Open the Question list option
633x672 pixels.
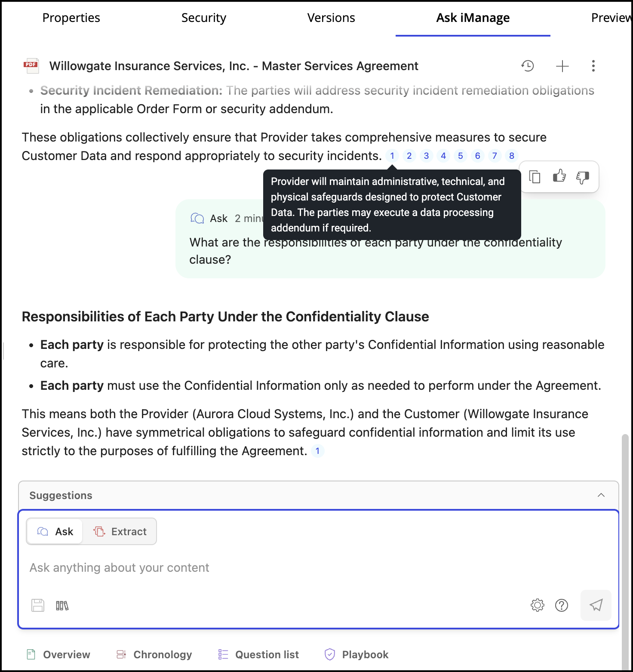coord(258,654)
